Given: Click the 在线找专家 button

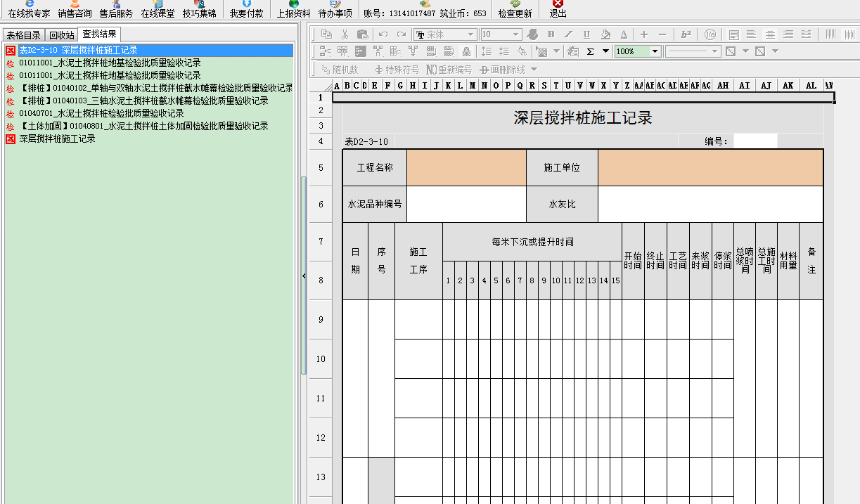Looking at the screenshot, I should [29, 9].
